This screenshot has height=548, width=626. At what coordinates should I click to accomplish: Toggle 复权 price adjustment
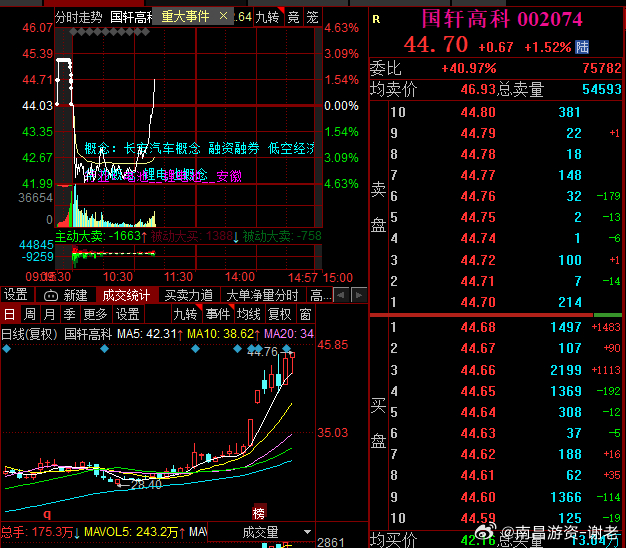pos(280,315)
